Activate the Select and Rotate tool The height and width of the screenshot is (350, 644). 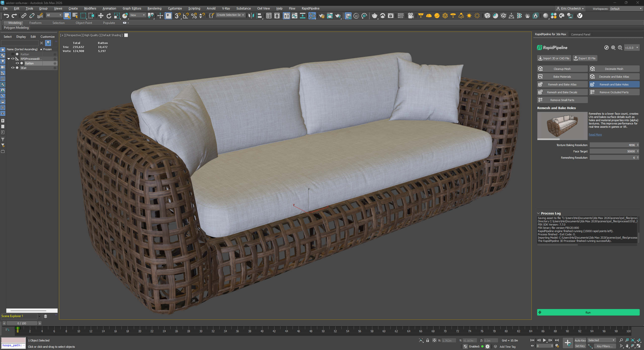click(109, 16)
